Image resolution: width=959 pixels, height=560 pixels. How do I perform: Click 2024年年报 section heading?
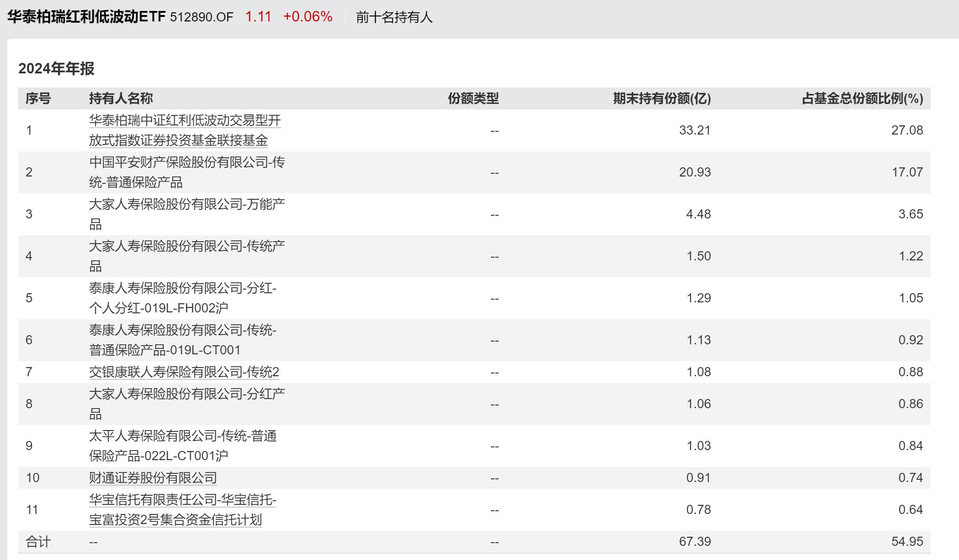[x=56, y=68]
